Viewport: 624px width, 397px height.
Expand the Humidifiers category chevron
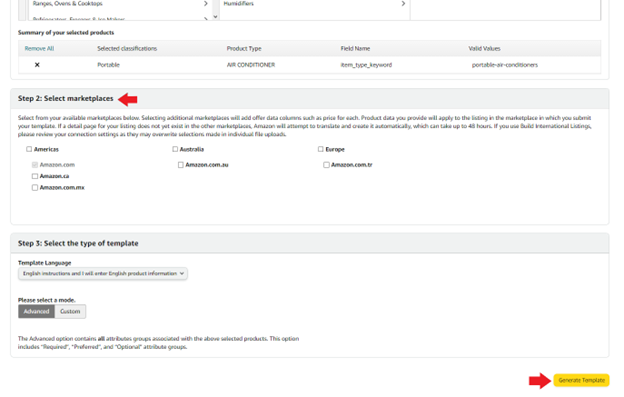[403, 4]
